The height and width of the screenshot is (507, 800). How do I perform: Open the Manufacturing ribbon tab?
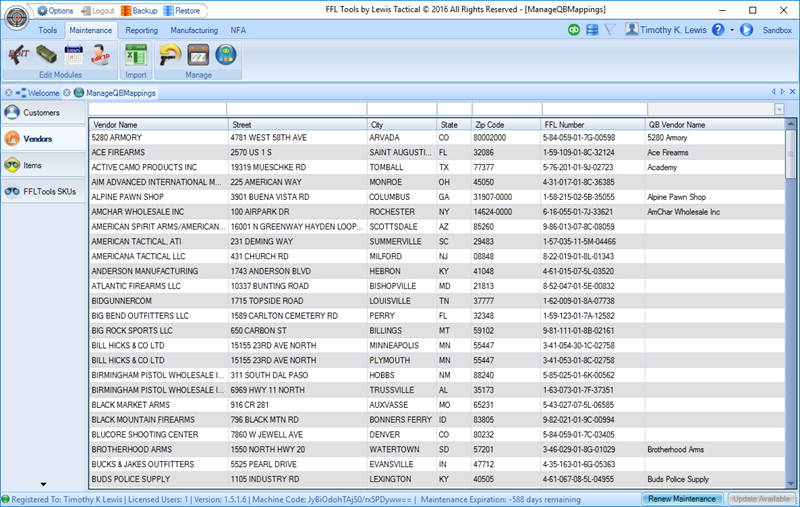[x=194, y=31]
